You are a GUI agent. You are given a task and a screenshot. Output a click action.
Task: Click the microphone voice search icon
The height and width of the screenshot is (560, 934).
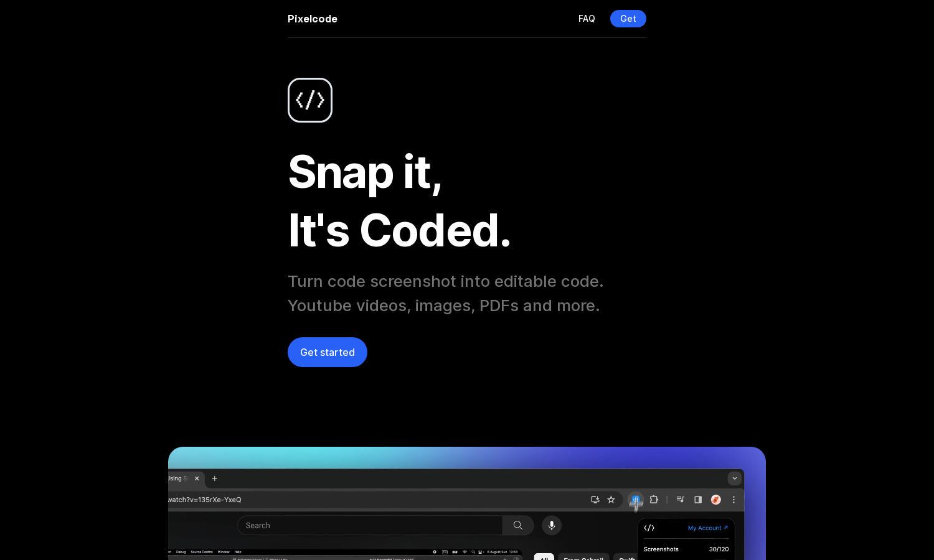[x=552, y=525]
